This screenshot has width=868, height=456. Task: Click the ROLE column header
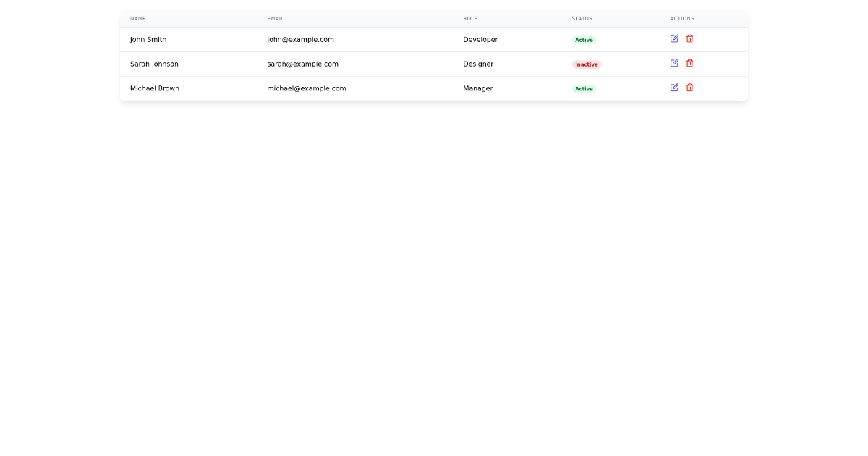[x=470, y=18]
